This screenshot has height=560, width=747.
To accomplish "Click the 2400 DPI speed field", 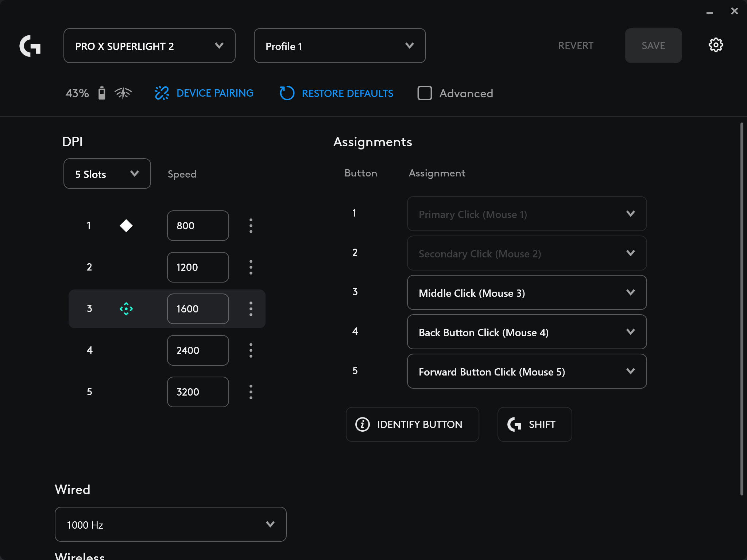I will click(x=198, y=350).
